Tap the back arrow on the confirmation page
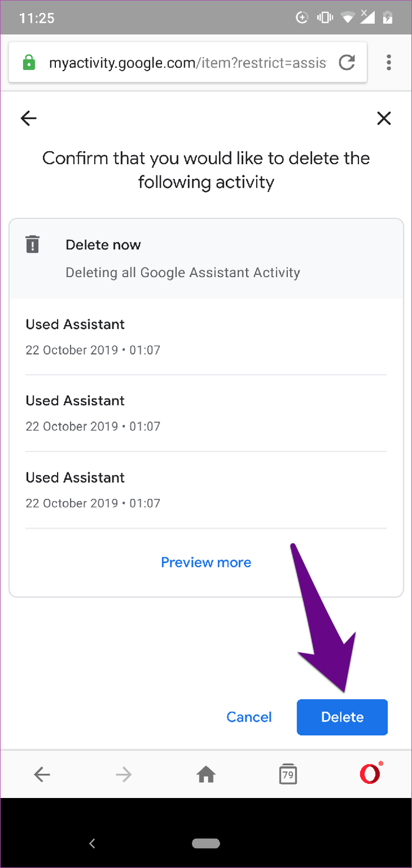The height and width of the screenshot is (868, 412). [28, 118]
